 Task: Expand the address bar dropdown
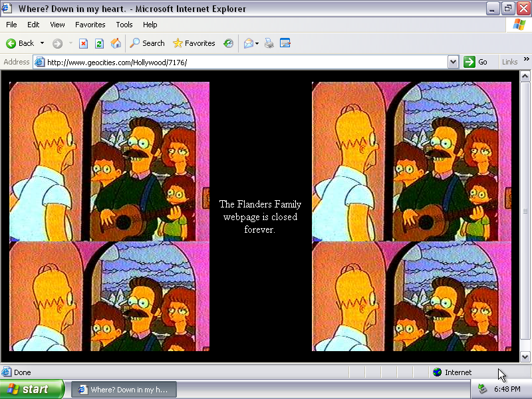[453, 62]
